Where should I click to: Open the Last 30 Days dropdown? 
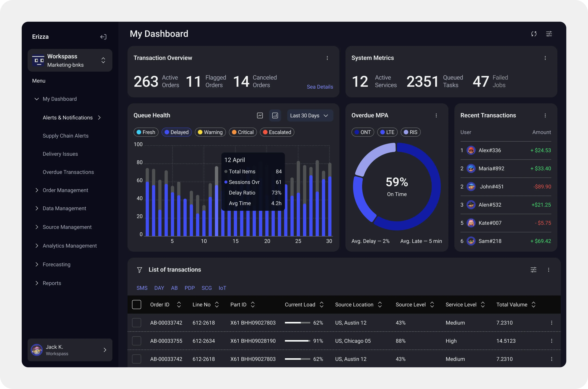coord(310,116)
